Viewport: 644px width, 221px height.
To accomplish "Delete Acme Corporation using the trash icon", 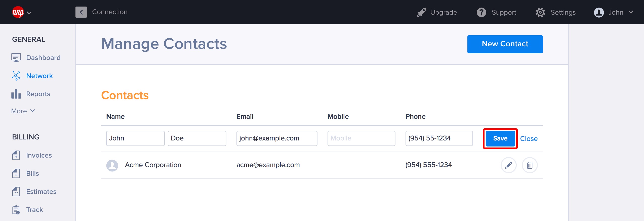I will [x=530, y=165].
